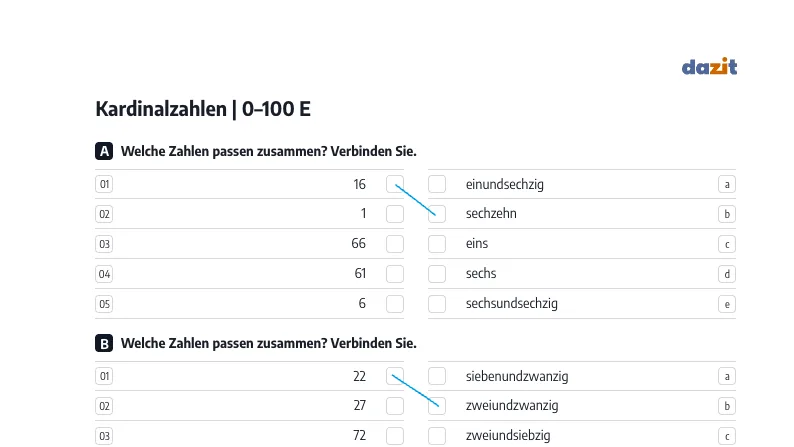Click row label 03 next to 72
Image resolution: width=794 pixels, height=447 pixels.
104,436
